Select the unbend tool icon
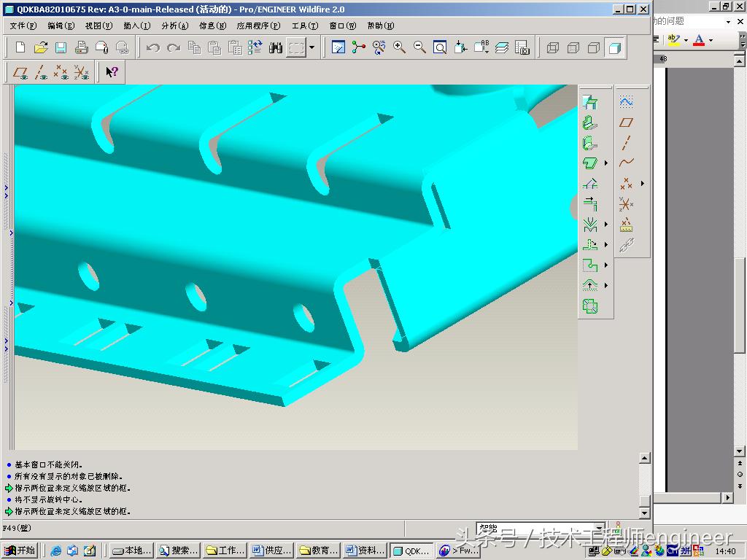747x560 pixels. [589, 245]
